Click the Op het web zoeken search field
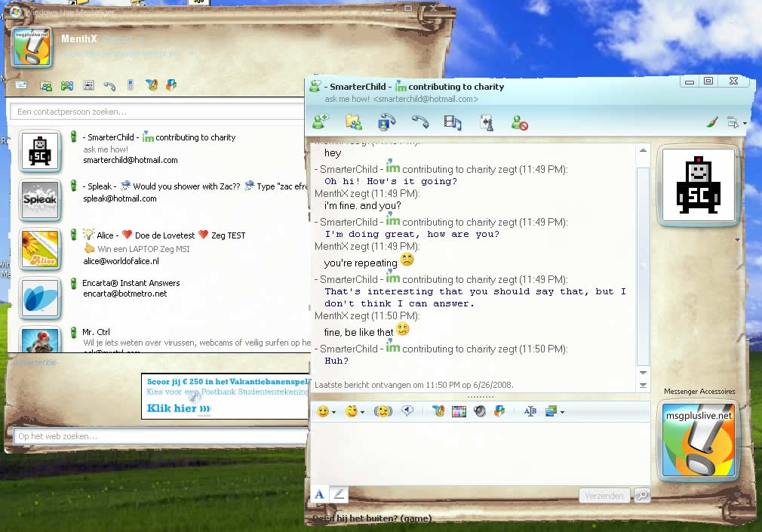762x532 pixels. coord(159,436)
